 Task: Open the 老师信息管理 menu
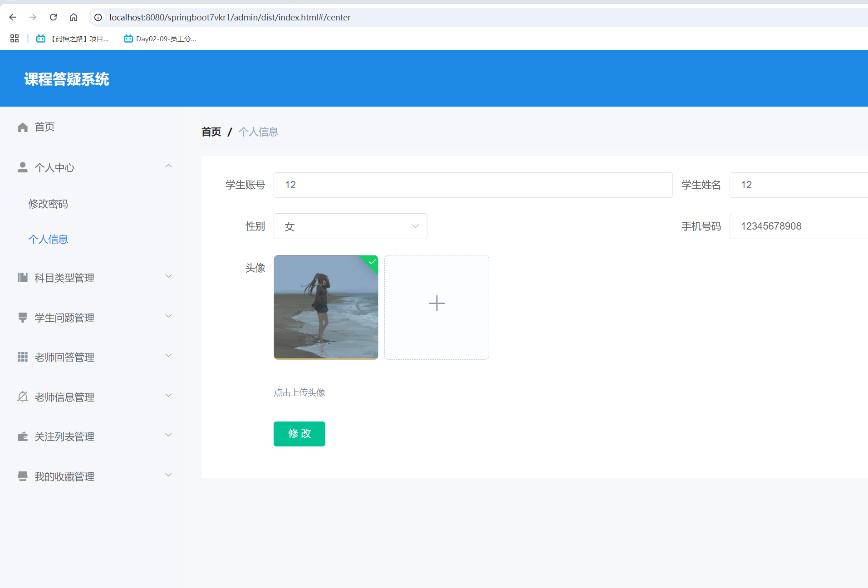point(64,397)
